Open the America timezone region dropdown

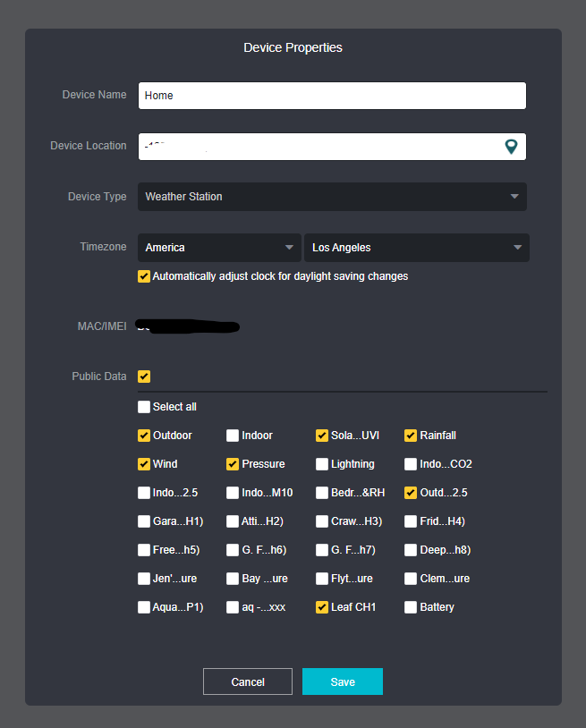click(219, 248)
